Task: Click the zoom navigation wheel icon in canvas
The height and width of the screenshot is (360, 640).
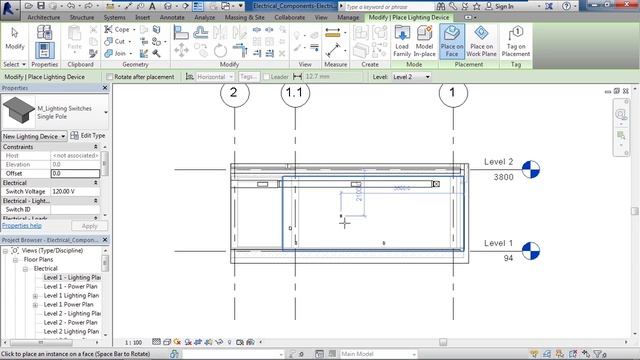Action: click(621, 114)
